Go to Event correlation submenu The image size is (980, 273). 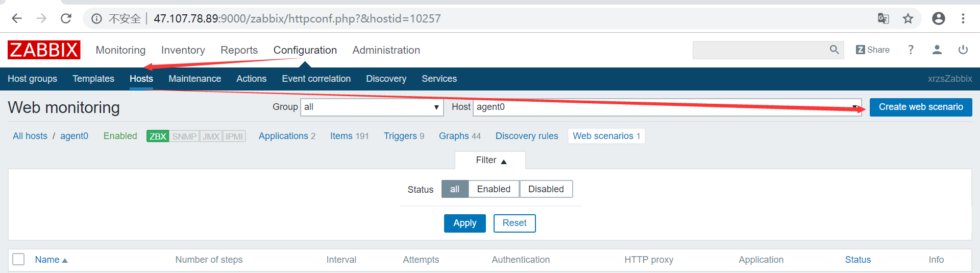pyautogui.click(x=316, y=79)
